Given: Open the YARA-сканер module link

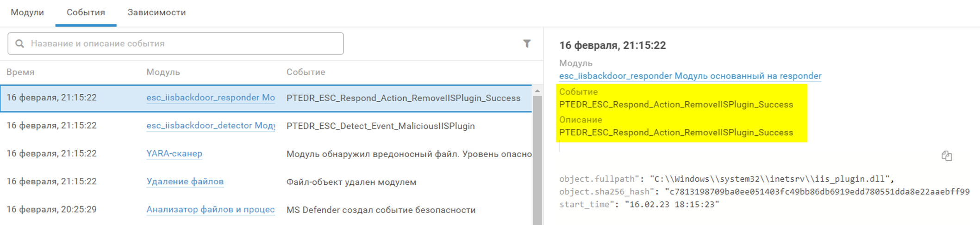Looking at the screenshot, I should pyautogui.click(x=174, y=153).
